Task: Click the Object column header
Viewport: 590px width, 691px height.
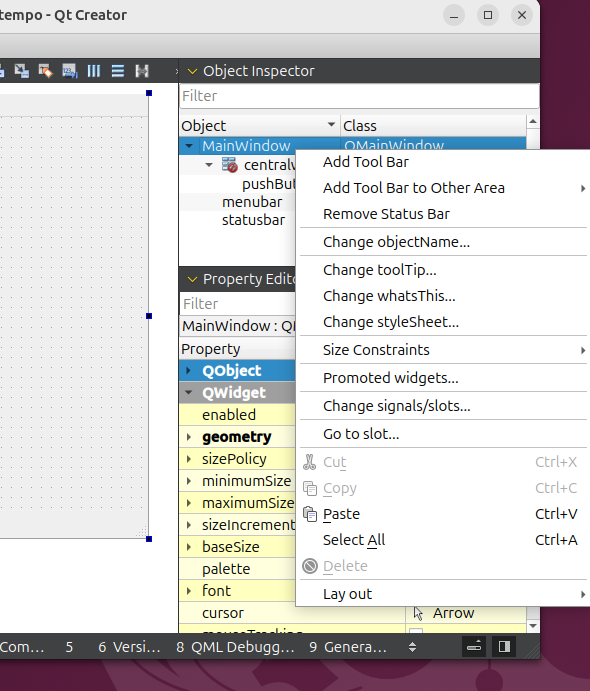Action: [x=260, y=126]
